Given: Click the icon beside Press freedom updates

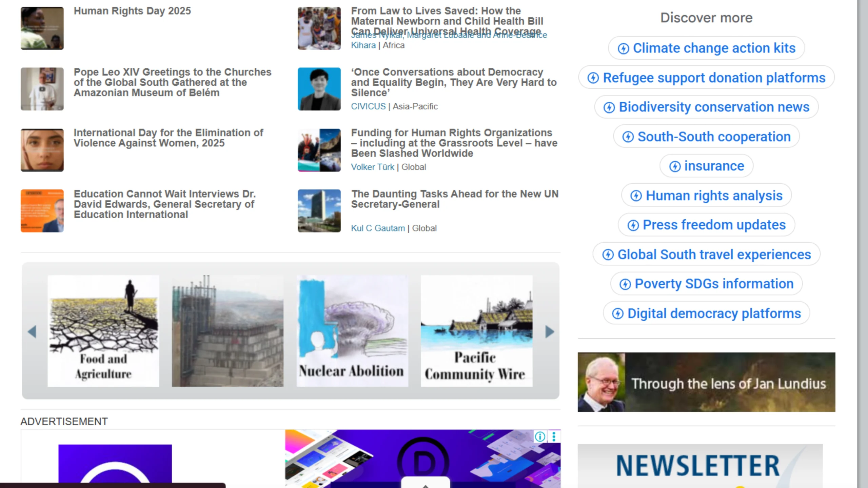Looking at the screenshot, I should click(633, 225).
